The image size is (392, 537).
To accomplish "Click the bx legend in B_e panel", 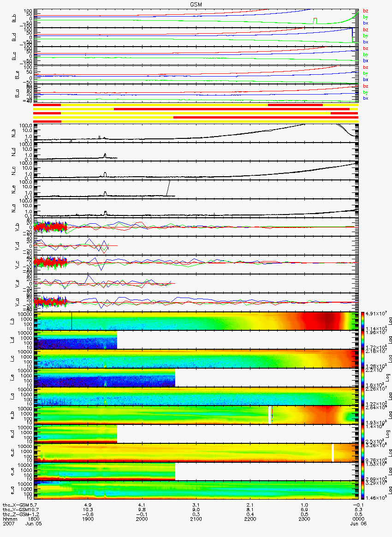I will point(366,79).
